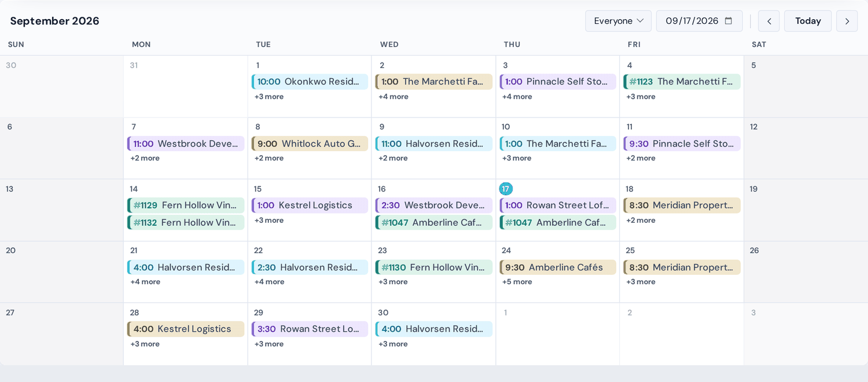
Task: Expand +4 more events on September 2
Action: [393, 97]
